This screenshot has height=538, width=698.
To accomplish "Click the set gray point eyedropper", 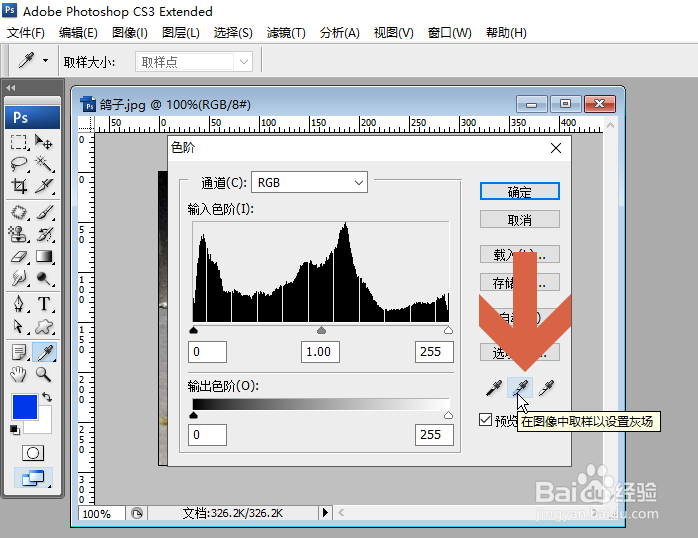I will click(x=520, y=388).
